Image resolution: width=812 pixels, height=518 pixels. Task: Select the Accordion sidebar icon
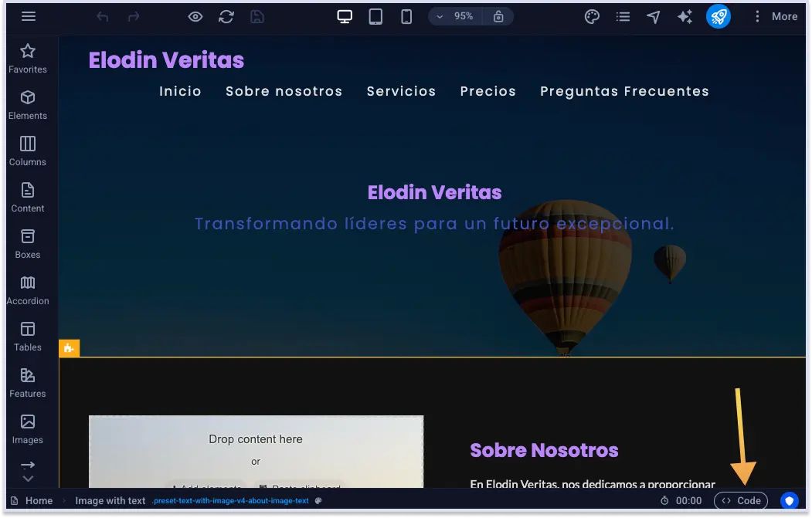[x=28, y=289]
